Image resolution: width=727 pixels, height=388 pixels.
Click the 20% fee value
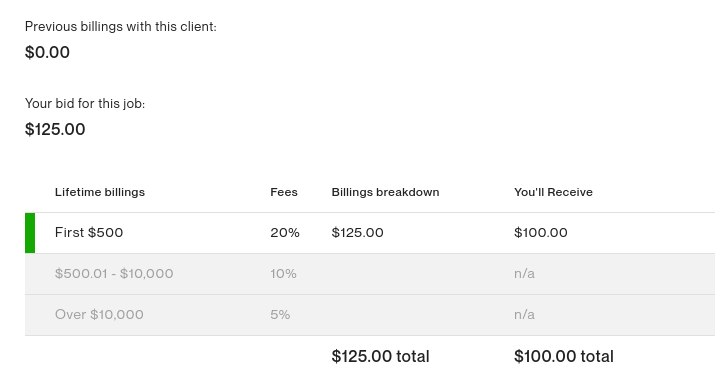285,232
